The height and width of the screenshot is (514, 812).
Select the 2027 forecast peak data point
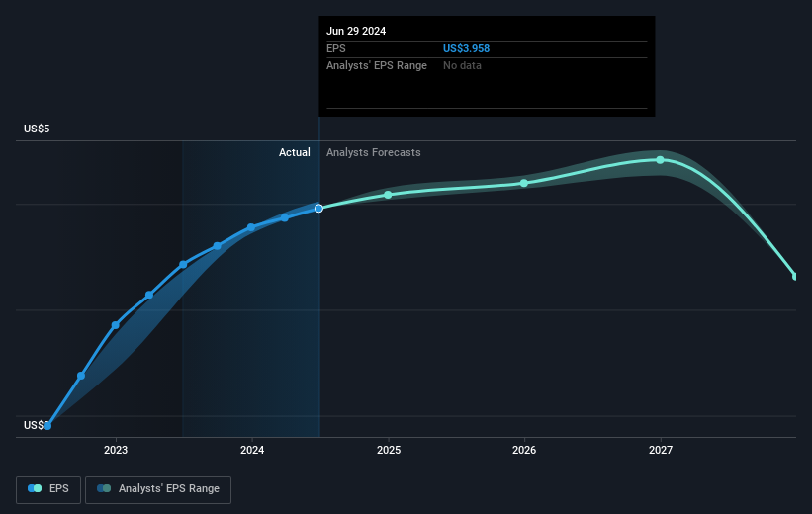(661, 160)
